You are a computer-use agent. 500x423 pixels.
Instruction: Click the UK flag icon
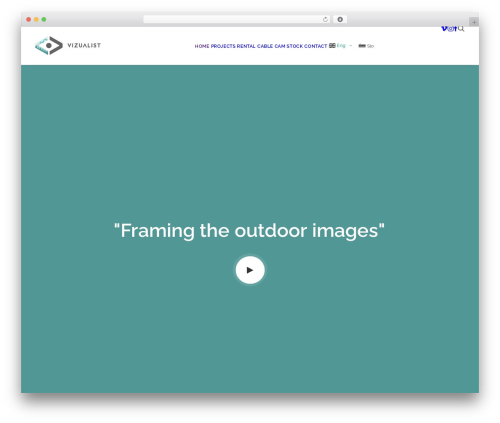pos(332,45)
